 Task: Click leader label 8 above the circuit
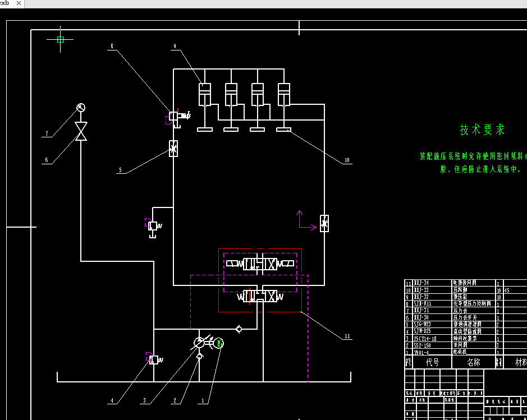pyautogui.click(x=112, y=47)
